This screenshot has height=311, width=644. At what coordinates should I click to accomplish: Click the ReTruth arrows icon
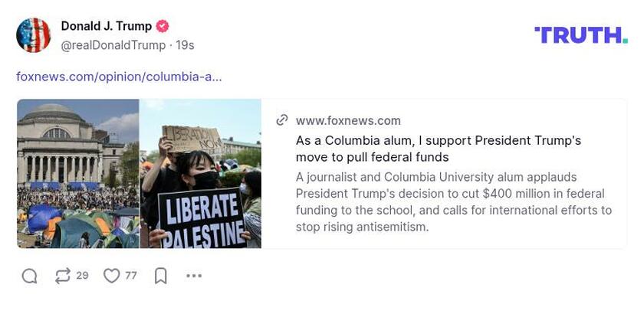point(63,276)
